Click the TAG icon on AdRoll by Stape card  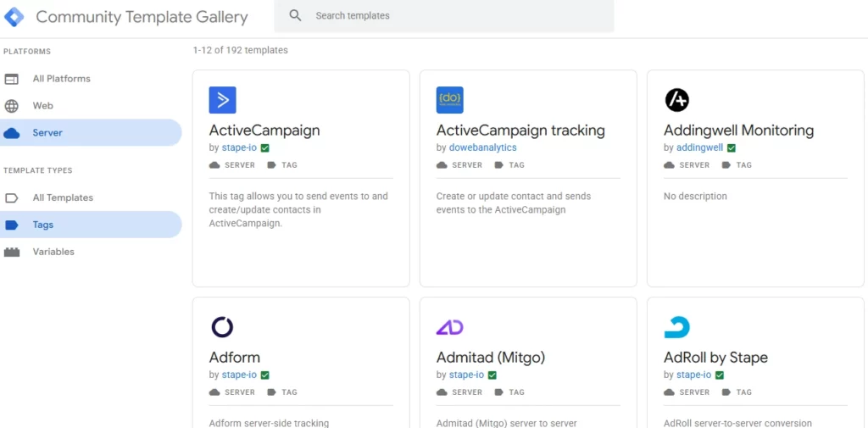(726, 392)
